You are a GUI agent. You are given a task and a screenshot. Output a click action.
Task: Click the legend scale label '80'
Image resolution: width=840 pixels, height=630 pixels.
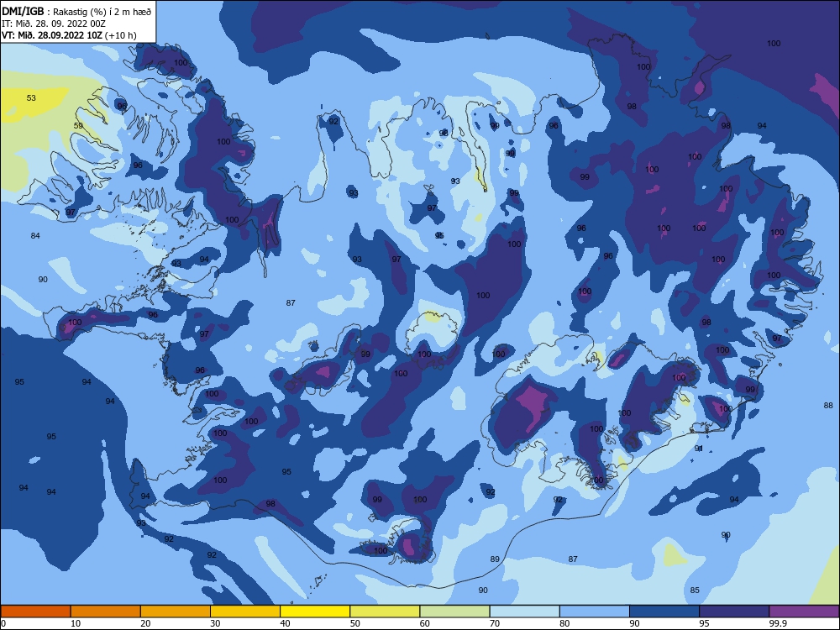click(x=564, y=623)
